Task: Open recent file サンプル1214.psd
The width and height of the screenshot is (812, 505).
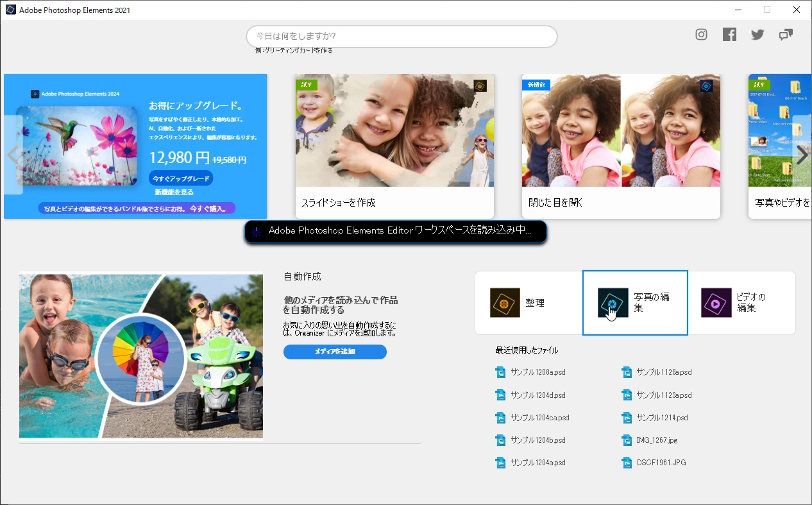Action: click(662, 418)
